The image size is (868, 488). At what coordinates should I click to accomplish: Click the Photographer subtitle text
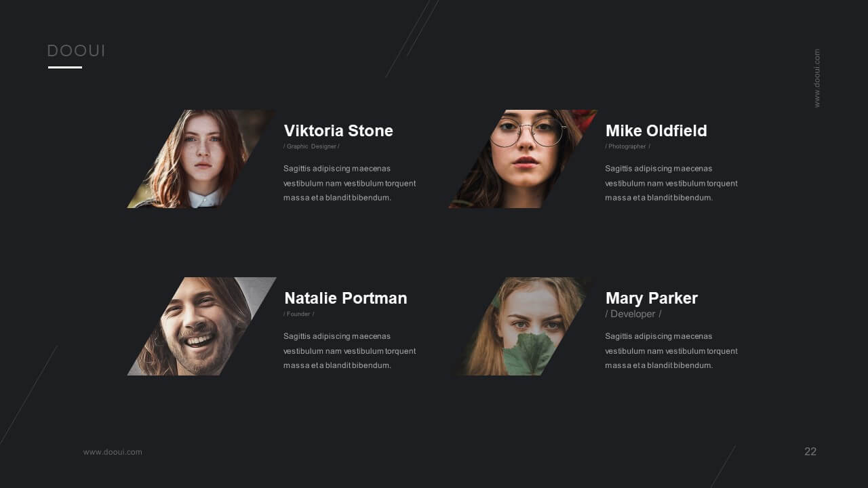coord(627,146)
